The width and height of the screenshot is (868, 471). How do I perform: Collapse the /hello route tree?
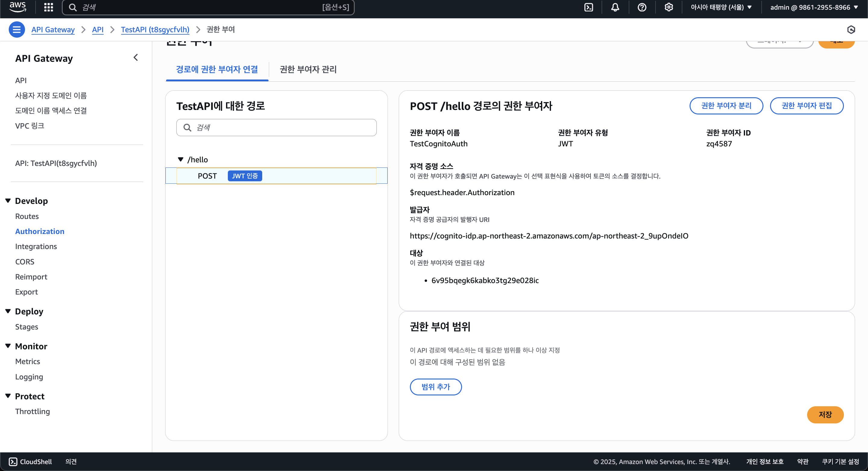tap(181, 159)
